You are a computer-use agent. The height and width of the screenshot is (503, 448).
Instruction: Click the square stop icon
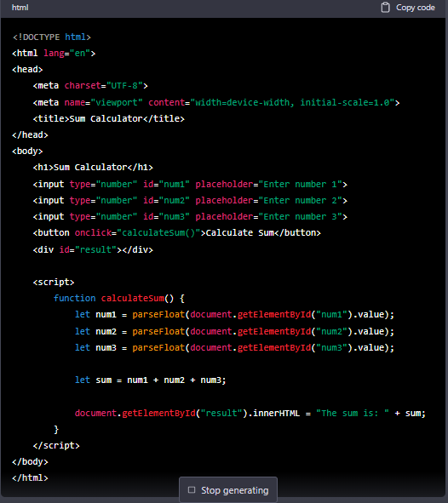(x=192, y=490)
